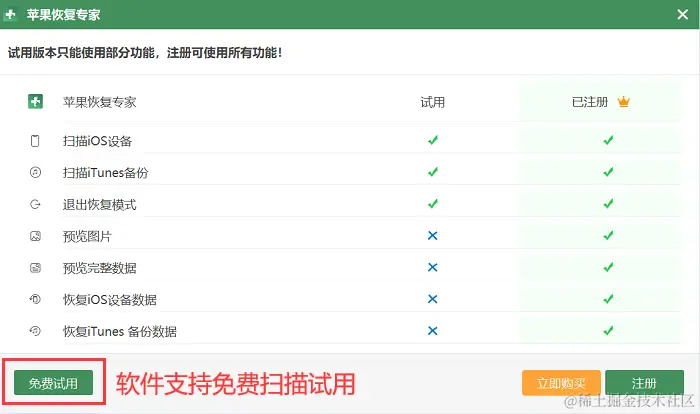Click the 苹果恢复专家 table header label

tap(100, 102)
